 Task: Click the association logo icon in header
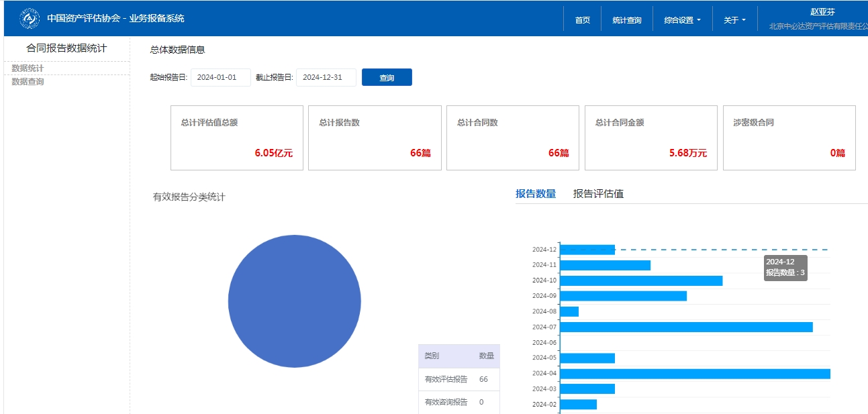30,19
